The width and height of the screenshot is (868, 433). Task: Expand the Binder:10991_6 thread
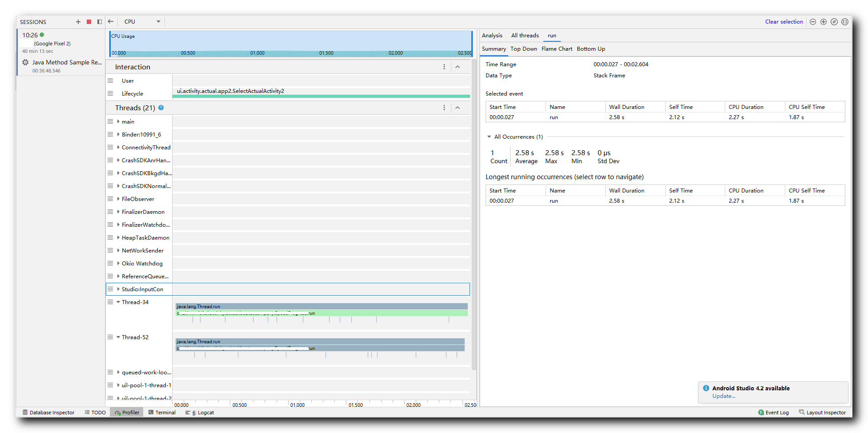pyautogui.click(x=118, y=134)
